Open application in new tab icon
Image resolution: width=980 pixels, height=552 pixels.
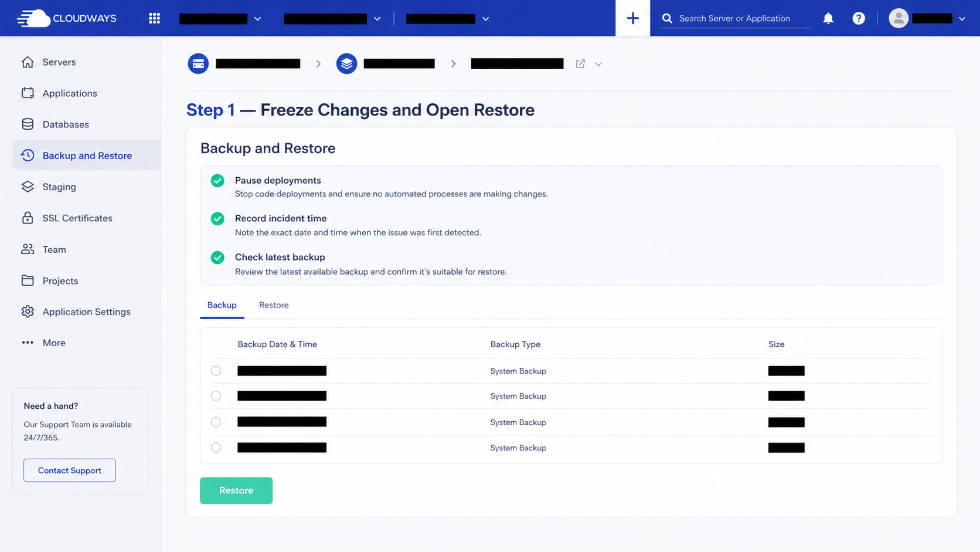pyautogui.click(x=580, y=63)
